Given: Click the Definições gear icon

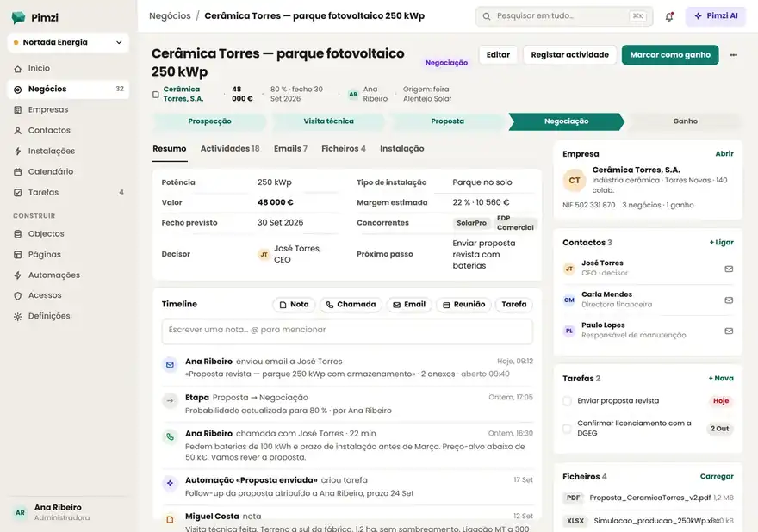Looking at the screenshot, I should click(x=18, y=317).
